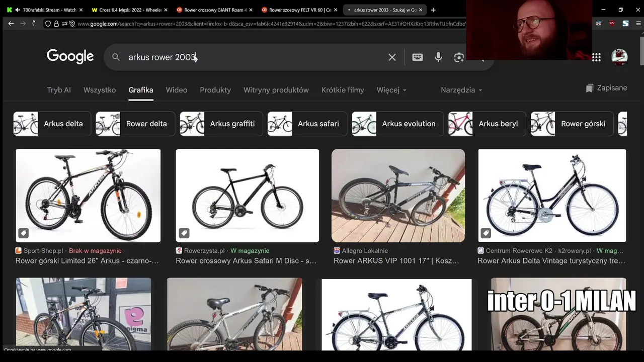Open the Rower Arkus Delta Vintage turystyczny link

(x=551, y=261)
